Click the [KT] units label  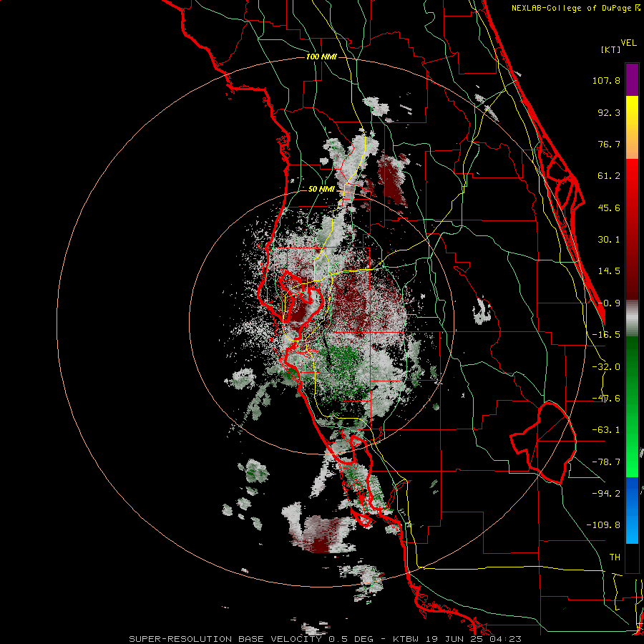point(611,49)
